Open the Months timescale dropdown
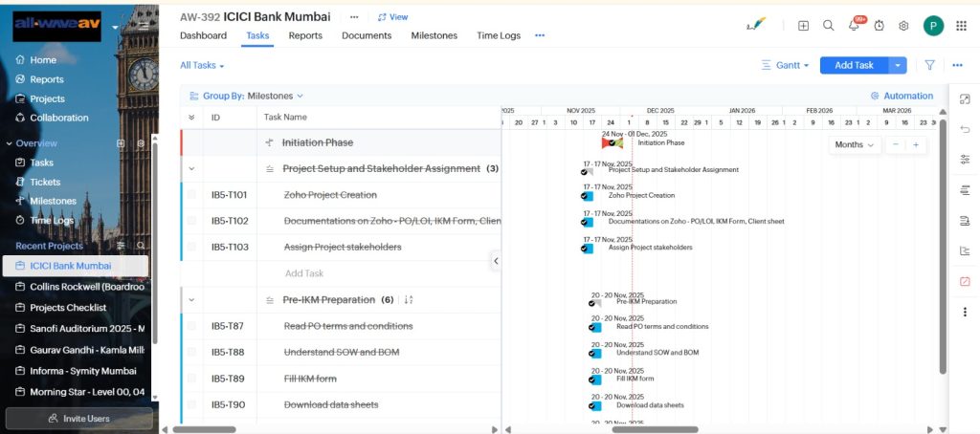 coord(855,144)
